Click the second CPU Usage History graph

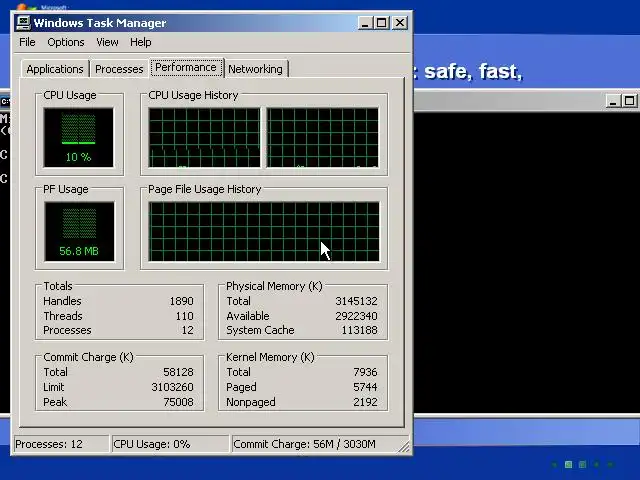tap(322, 138)
